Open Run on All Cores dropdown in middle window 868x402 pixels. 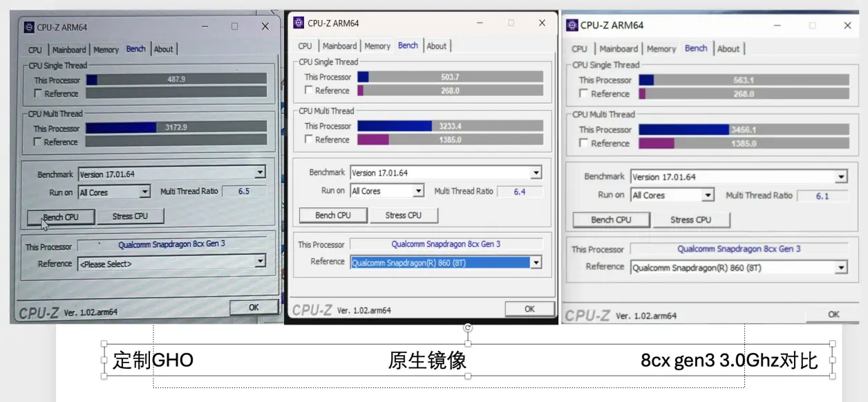[x=418, y=191]
